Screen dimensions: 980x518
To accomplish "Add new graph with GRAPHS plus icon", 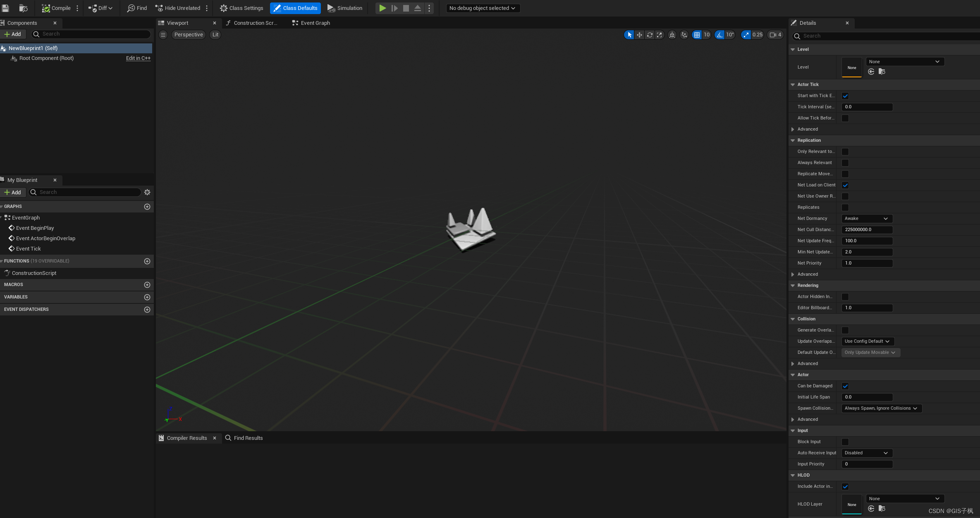I will (x=147, y=207).
